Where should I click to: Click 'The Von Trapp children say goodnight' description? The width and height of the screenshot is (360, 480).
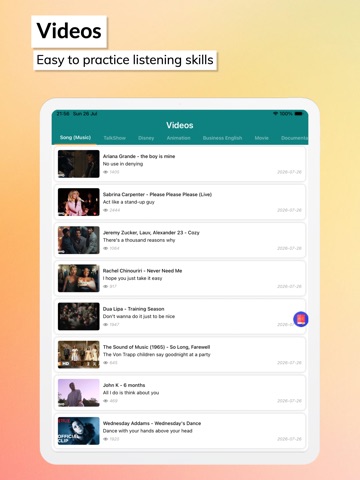157,355
